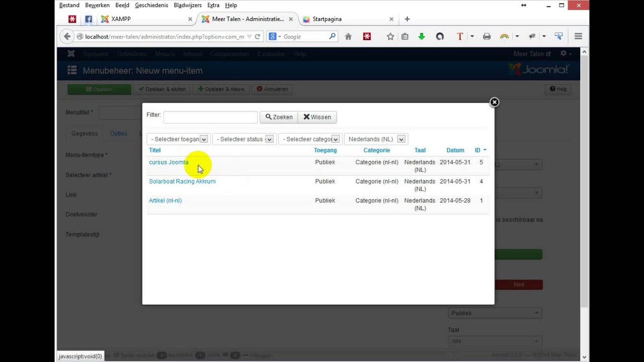Open the Bladwijzers menu

(188, 5)
